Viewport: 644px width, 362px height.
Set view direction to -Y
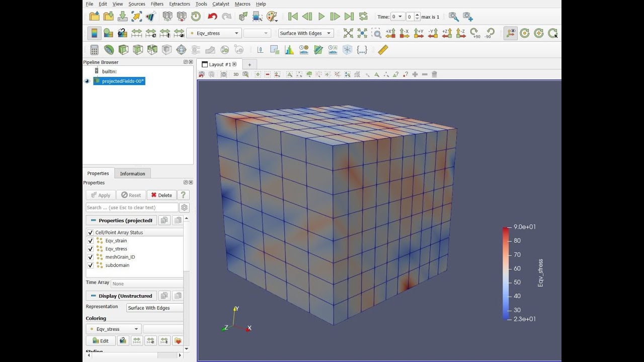(x=433, y=33)
